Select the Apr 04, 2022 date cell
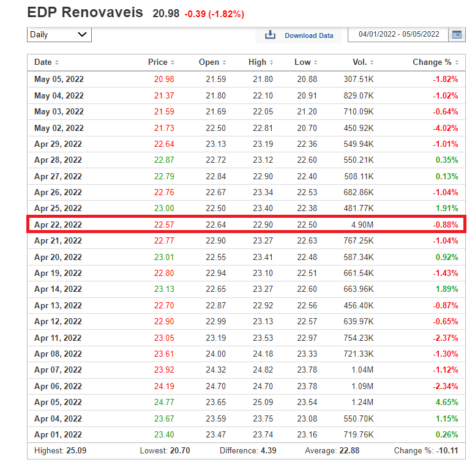The width and height of the screenshot is (475, 476). pyautogui.click(x=58, y=418)
